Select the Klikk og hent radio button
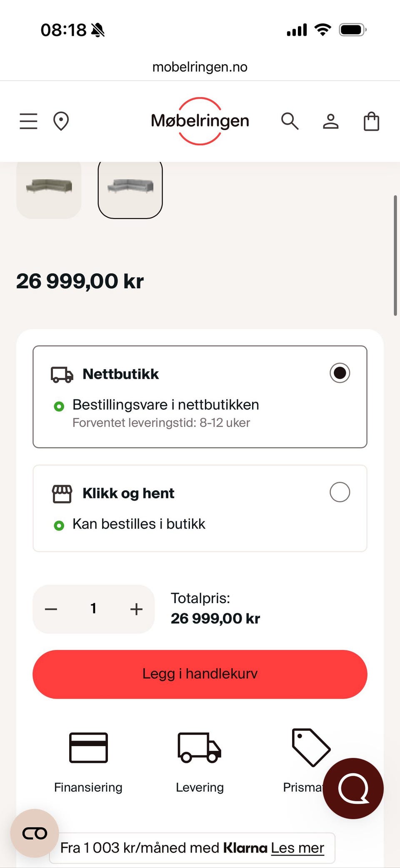The width and height of the screenshot is (400, 868). tap(340, 492)
